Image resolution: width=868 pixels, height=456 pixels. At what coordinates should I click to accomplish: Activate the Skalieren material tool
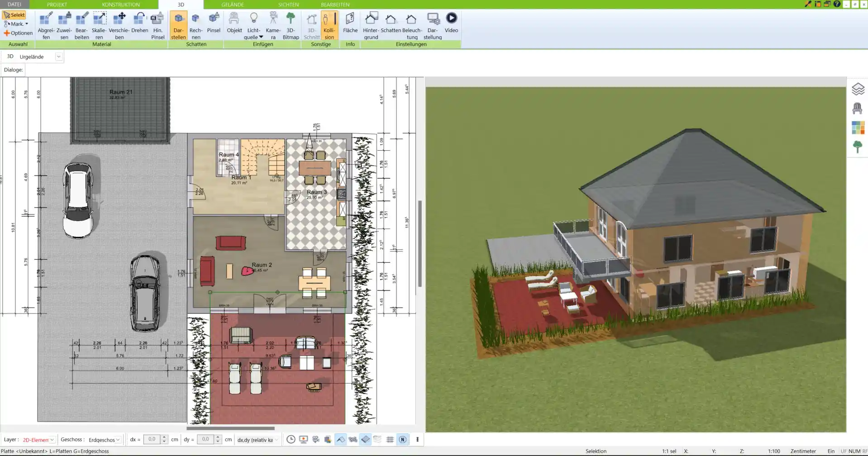point(99,26)
